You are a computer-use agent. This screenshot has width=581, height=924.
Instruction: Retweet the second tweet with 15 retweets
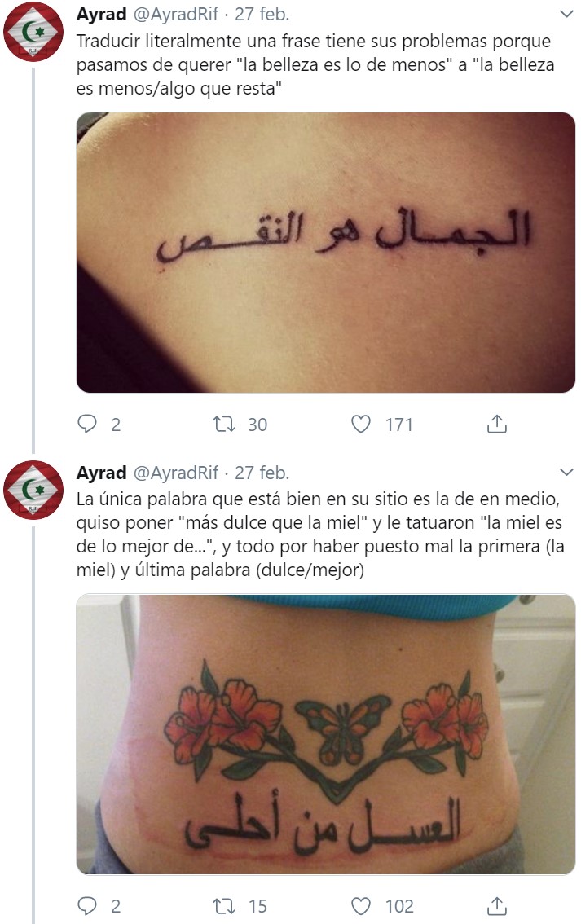pyautogui.click(x=224, y=905)
